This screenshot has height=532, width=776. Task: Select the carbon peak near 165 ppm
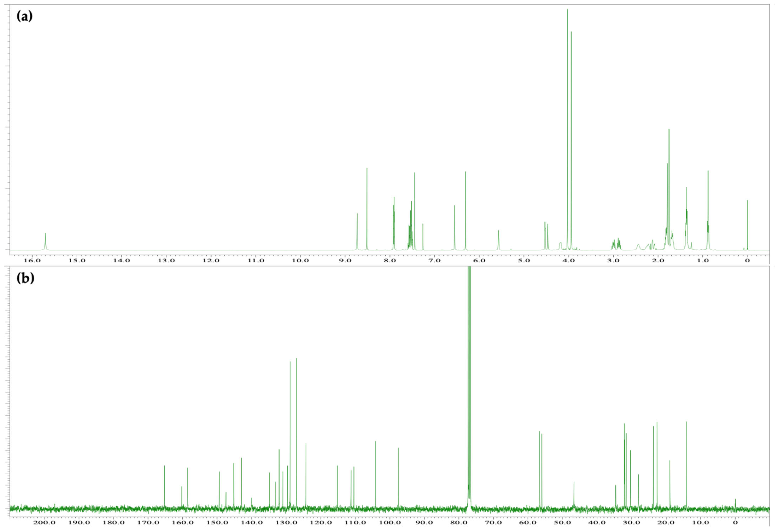click(165, 487)
